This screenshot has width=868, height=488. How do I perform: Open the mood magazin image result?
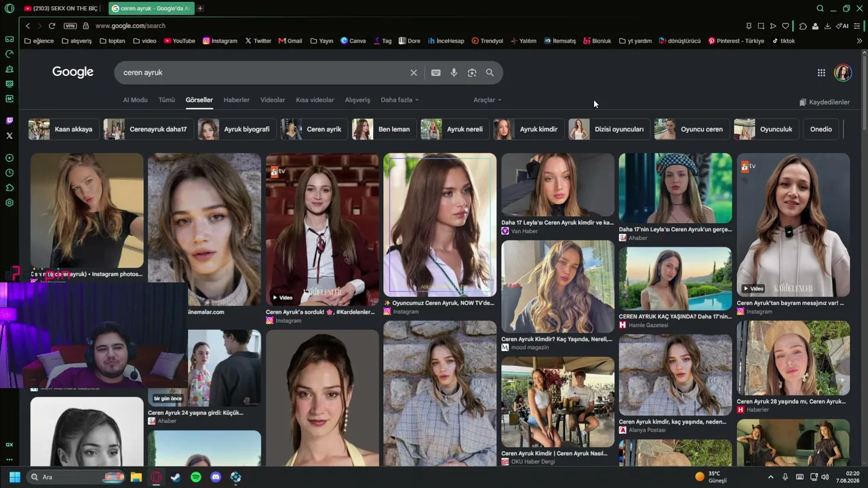(557, 296)
